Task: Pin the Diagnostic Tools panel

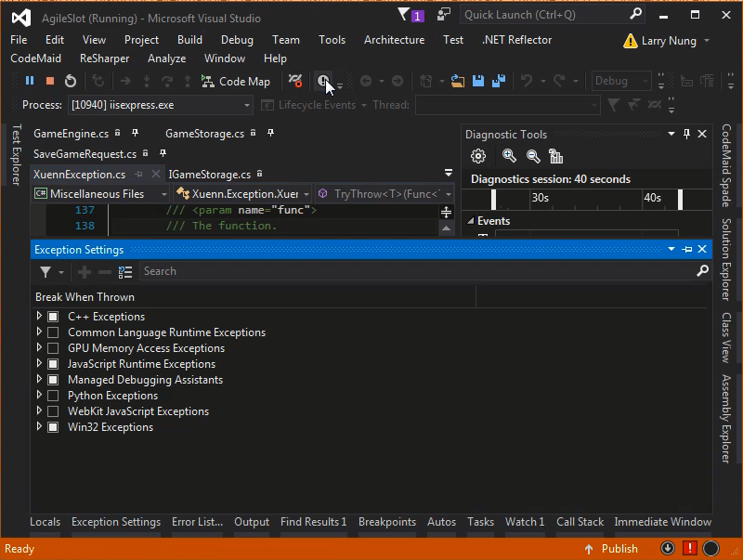Action: coord(686,134)
